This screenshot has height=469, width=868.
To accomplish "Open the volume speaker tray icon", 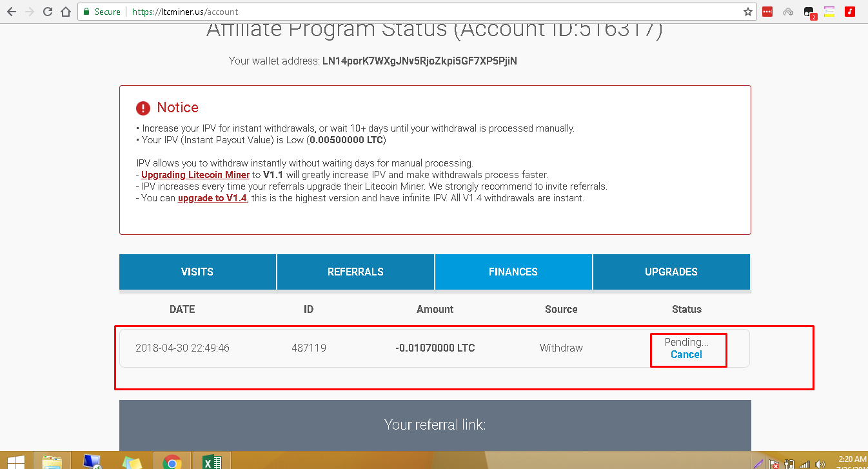I will tap(820, 463).
